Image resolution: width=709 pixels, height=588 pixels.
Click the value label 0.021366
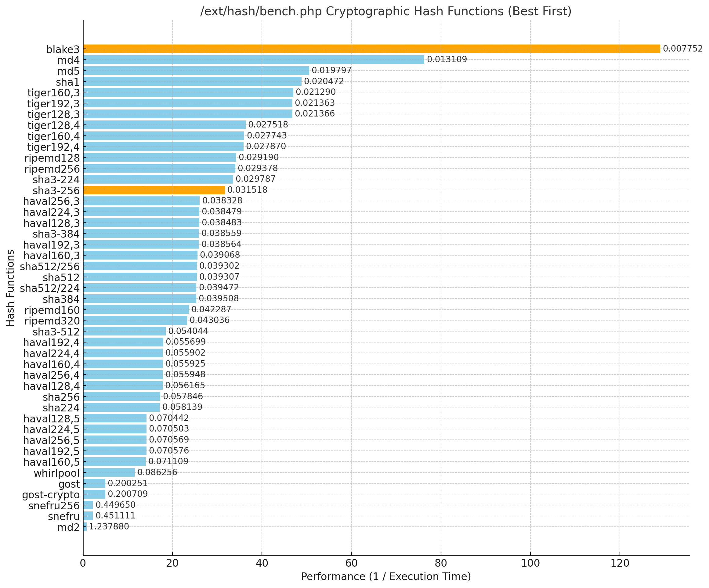(315, 114)
